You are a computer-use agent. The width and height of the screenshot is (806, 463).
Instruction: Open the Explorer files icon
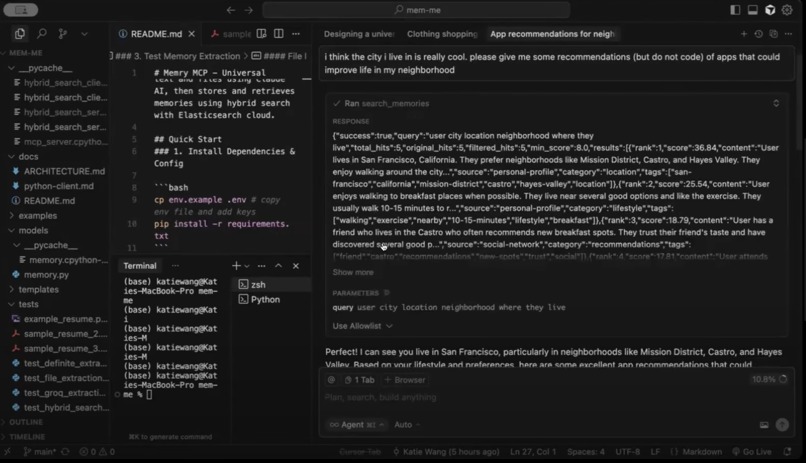[x=20, y=34]
